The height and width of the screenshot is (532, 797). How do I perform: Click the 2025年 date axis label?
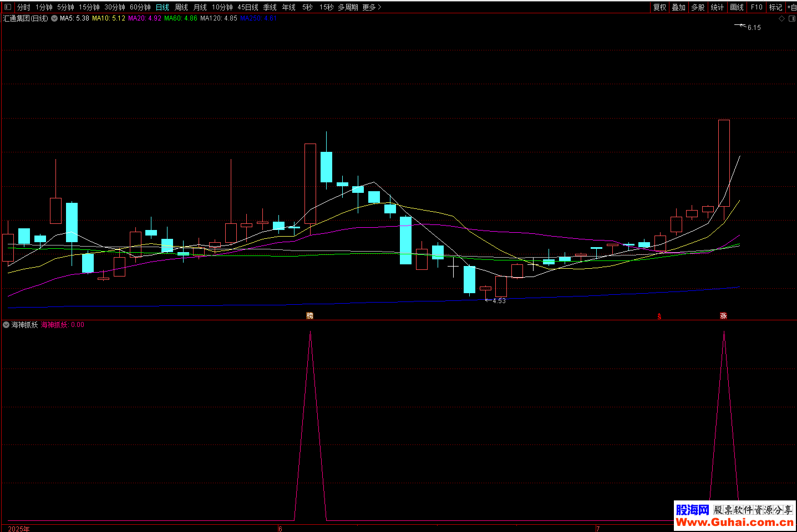[18, 529]
